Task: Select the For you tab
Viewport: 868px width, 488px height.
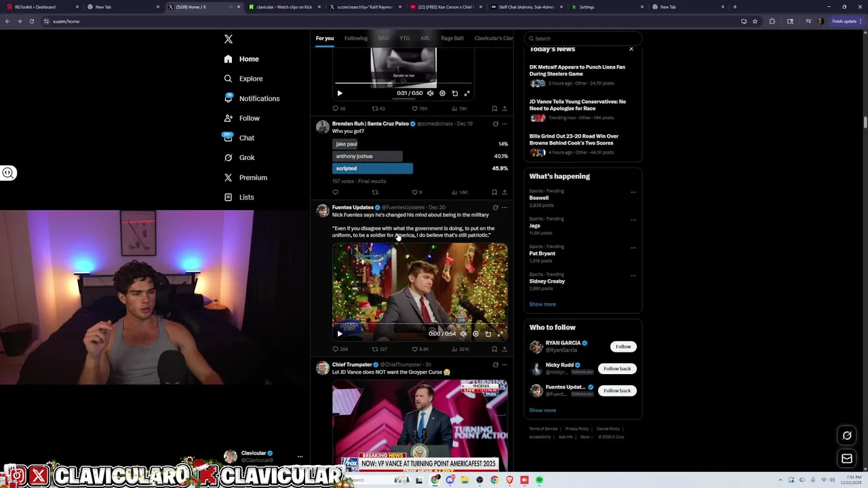Action: pos(325,38)
